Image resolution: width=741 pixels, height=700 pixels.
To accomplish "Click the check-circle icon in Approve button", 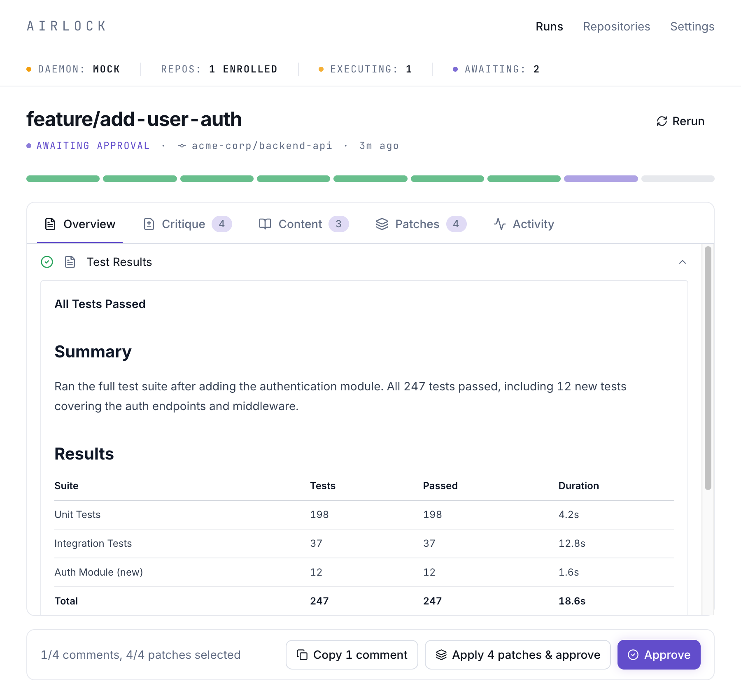I will click(x=634, y=654).
